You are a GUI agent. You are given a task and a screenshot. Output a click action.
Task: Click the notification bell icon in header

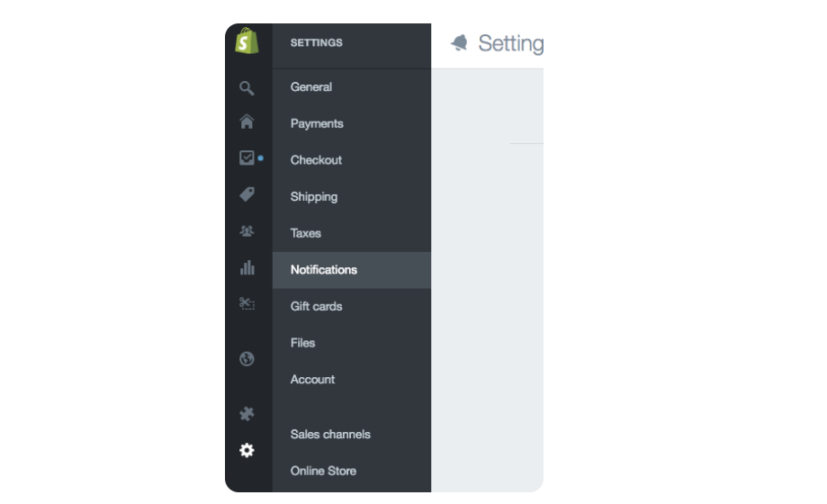pos(459,42)
